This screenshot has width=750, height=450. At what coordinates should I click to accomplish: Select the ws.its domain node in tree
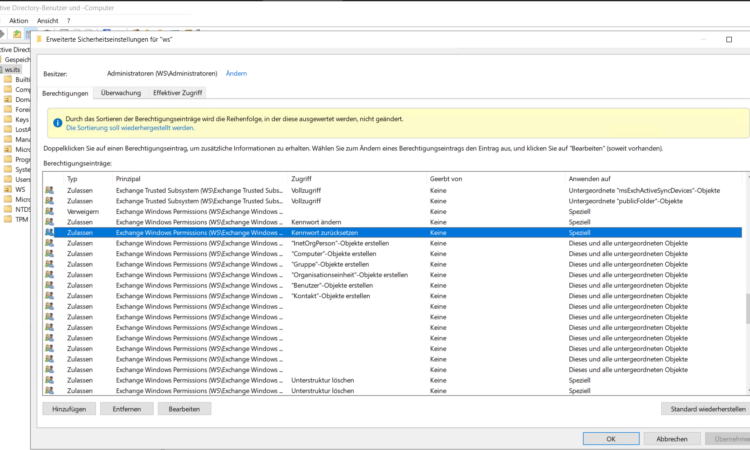tap(12, 69)
